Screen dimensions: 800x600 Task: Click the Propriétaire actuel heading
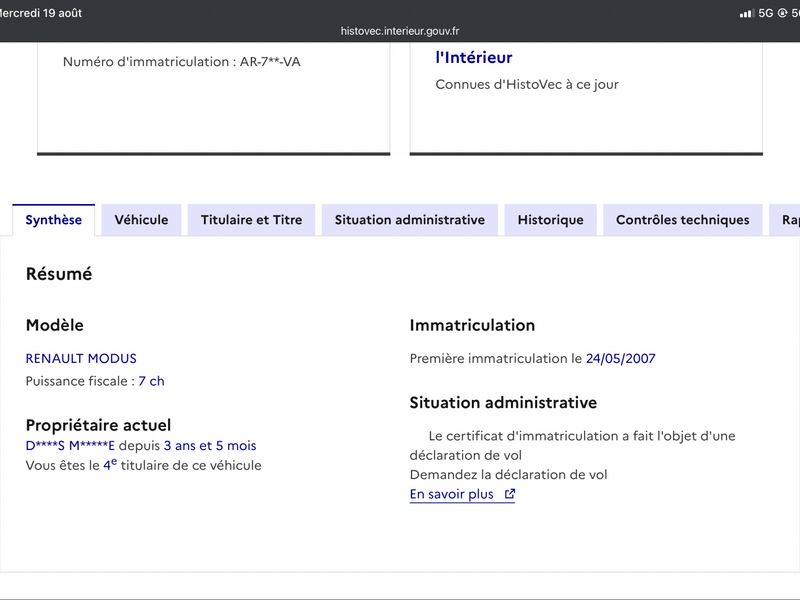tap(98, 425)
